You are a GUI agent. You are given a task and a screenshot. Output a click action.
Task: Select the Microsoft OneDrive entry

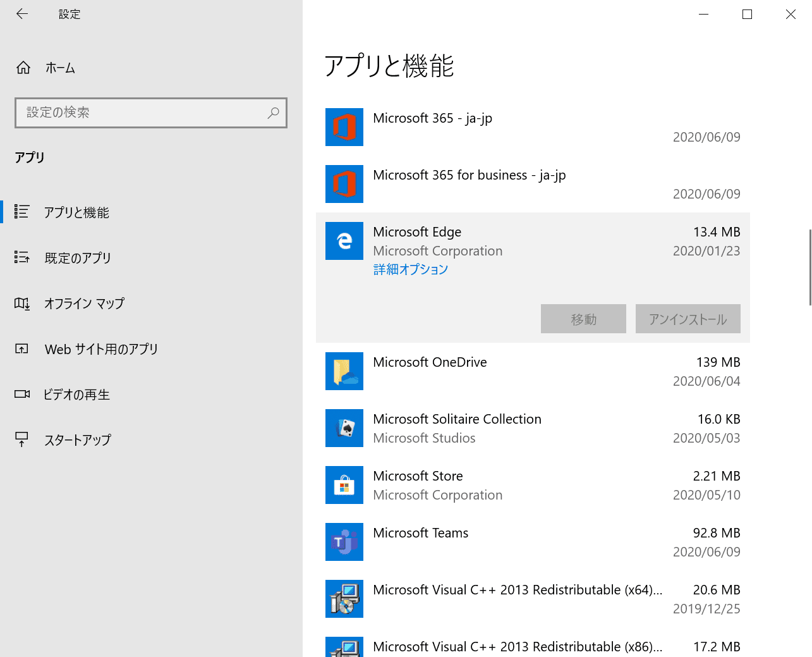click(x=533, y=371)
